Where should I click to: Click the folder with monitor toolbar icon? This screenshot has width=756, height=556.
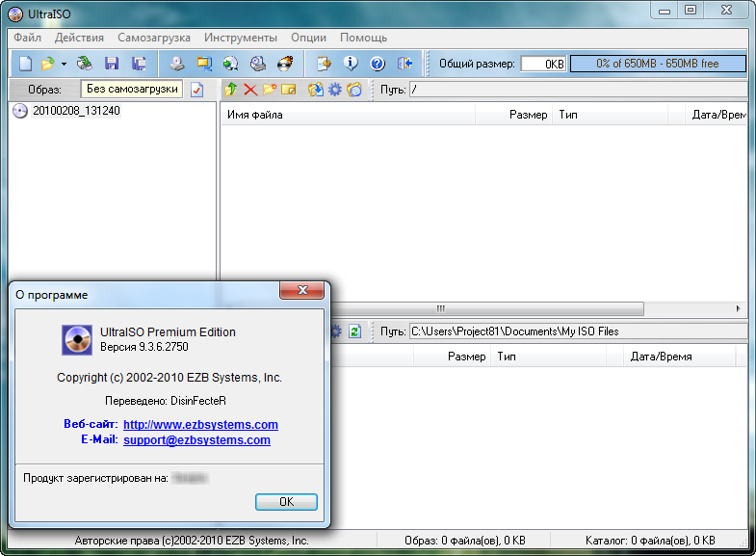click(x=204, y=64)
